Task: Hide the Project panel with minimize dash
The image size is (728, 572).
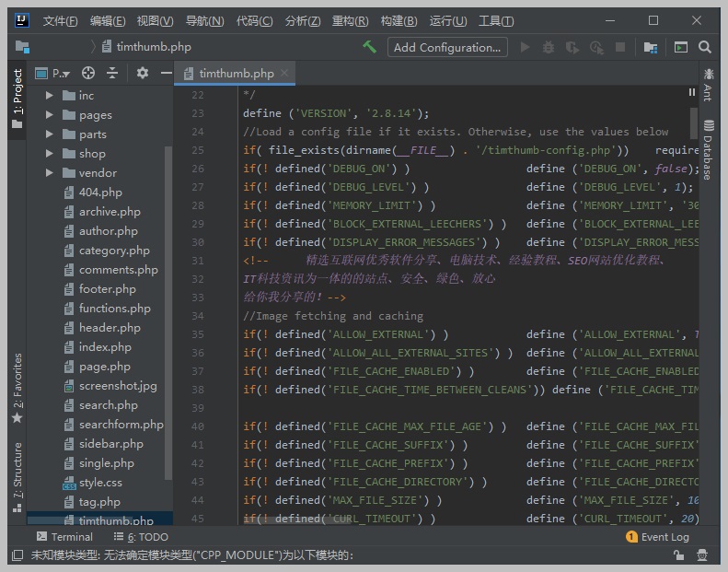Action: click(x=166, y=73)
